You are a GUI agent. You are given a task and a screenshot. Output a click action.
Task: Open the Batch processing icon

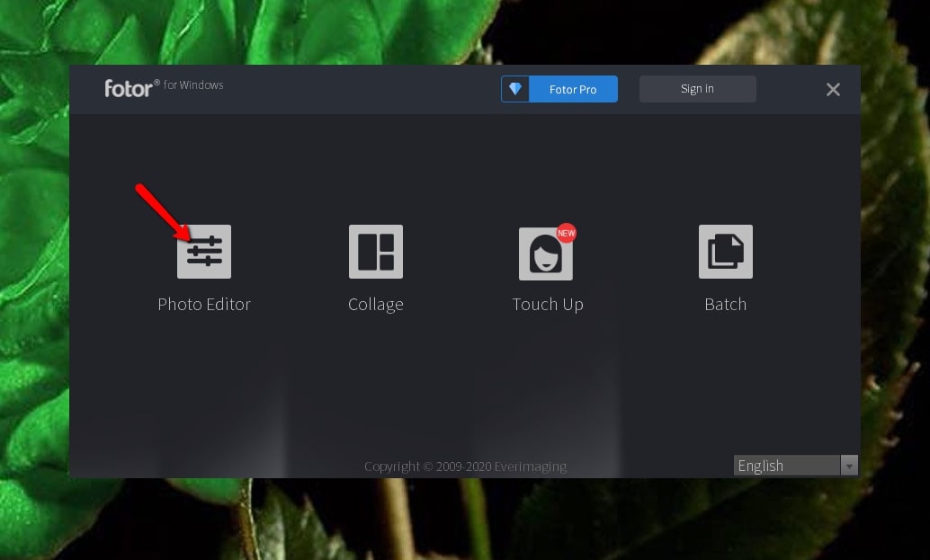pos(725,252)
